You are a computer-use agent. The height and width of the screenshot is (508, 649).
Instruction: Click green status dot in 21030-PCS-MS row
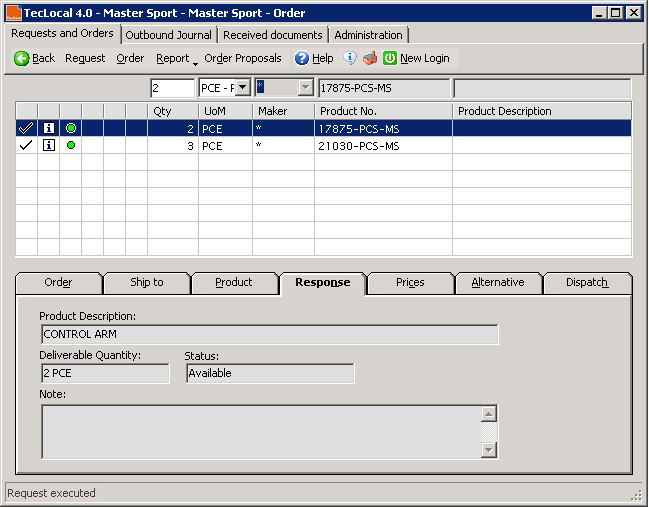point(71,146)
